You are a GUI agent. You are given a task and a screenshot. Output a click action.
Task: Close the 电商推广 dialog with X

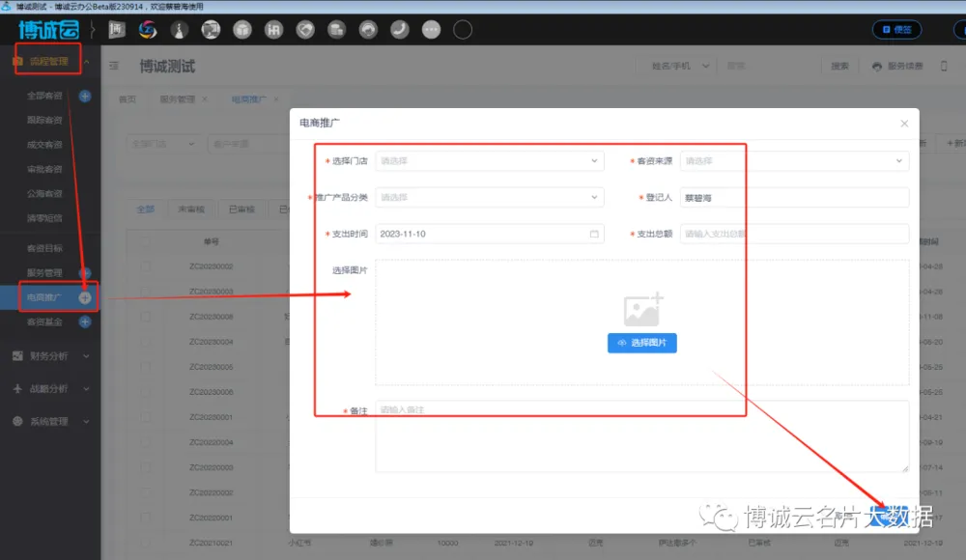pos(904,124)
